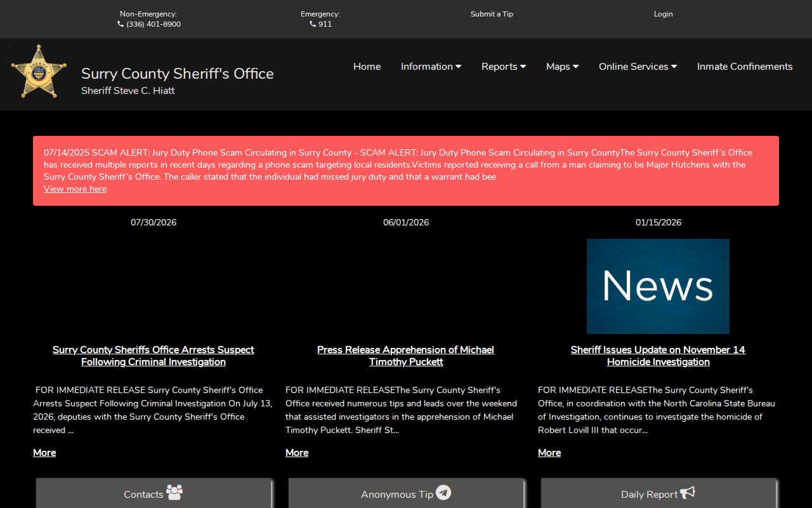Screen dimensions: 812x508
Task: Click More under the criminal investigation article
Action: click(x=44, y=453)
